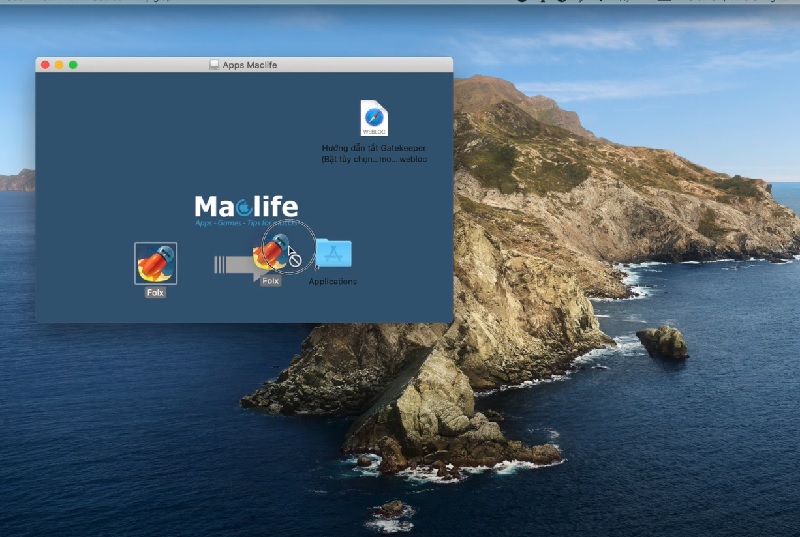Close the Apps Maclife window with red button
800x537 pixels.
click(45, 65)
